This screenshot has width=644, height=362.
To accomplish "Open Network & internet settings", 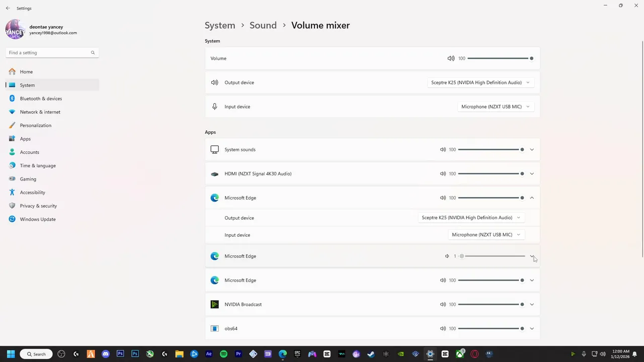I will 52,112.
